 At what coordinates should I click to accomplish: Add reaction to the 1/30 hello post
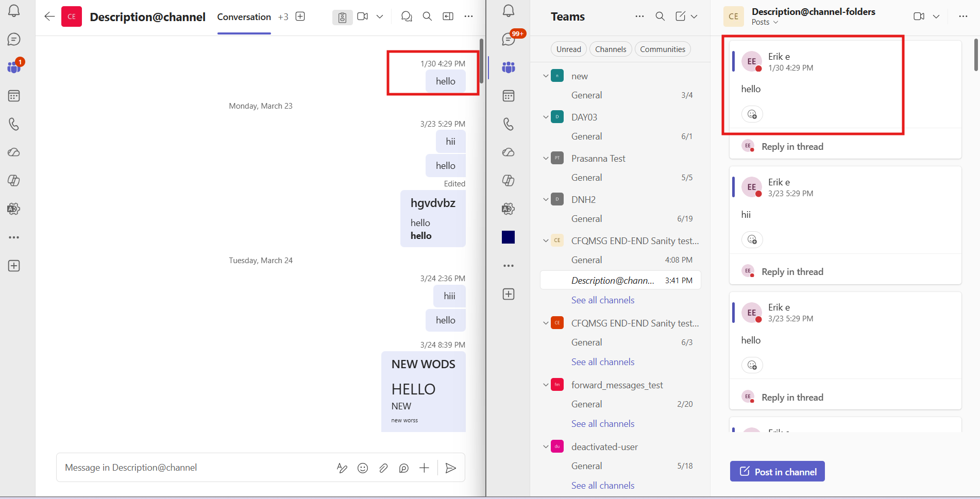[x=752, y=114]
